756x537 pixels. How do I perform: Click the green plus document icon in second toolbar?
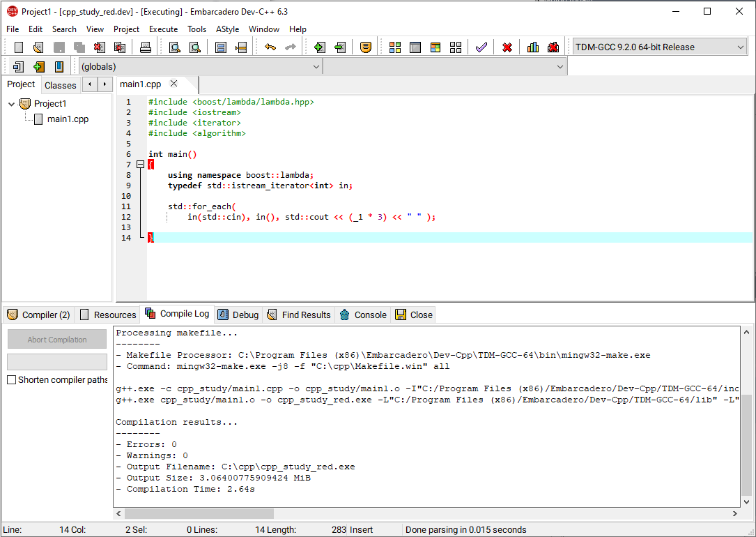[38, 66]
